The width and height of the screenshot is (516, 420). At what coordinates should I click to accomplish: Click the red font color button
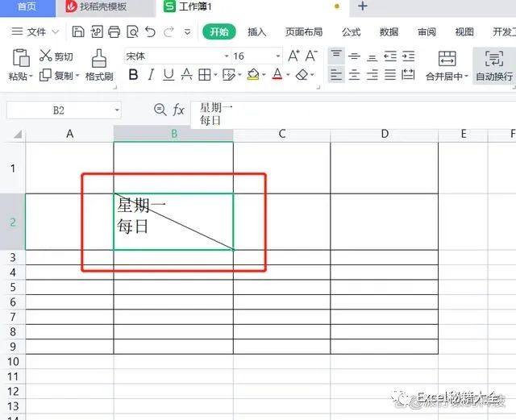[x=277, y=75]
